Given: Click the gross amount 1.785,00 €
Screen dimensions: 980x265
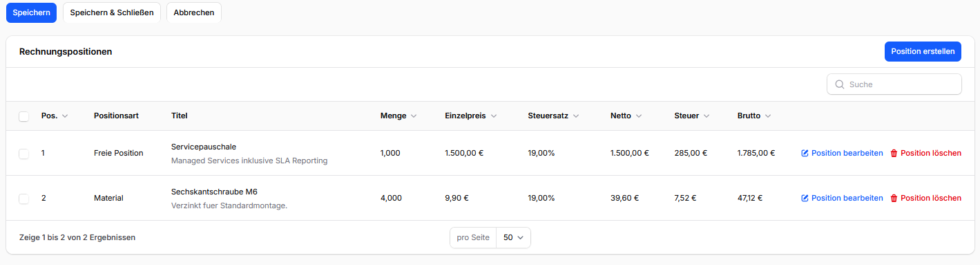Looking at the screenshot, I should pyautogui.click(x=756, y=154).
